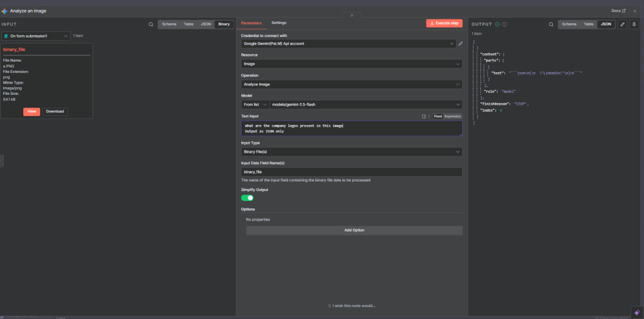Open the Docs link
The width and height of the screenshot is (644, 319).
[618, 11]
